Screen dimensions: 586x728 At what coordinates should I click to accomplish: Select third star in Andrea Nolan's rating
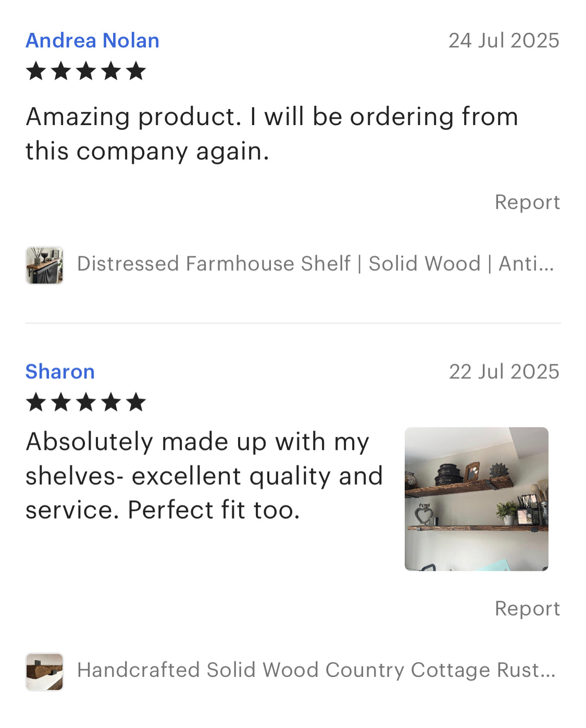point(86,71)
